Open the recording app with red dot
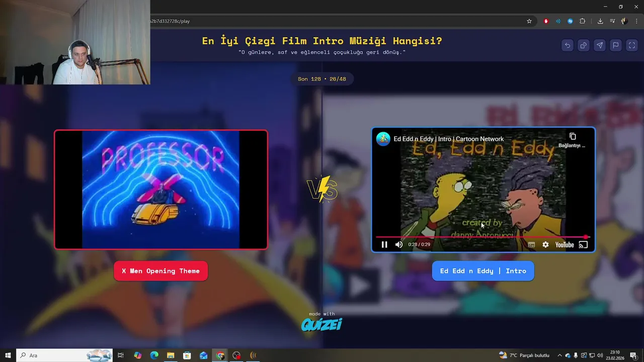The image size is (644, 362). coord(237,355)
